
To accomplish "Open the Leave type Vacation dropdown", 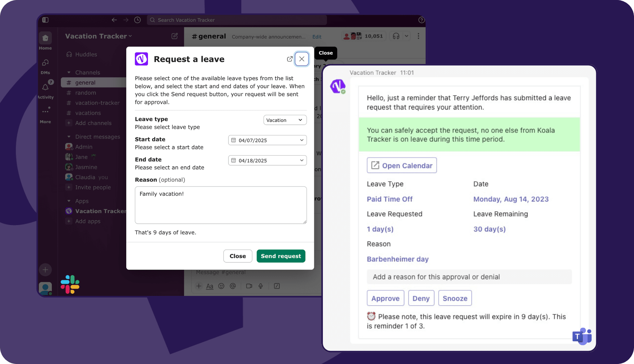I will tap(285, 120).
